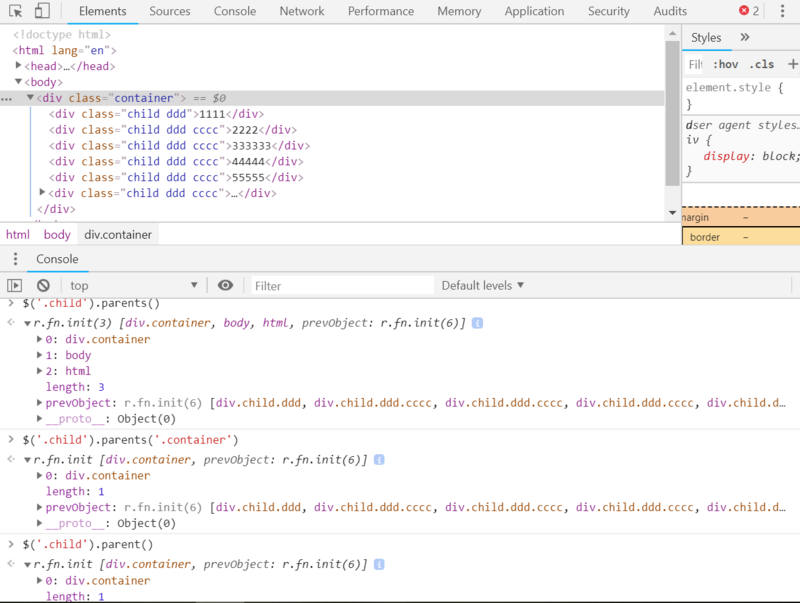Expand prevObject under the length 3 result
This screenshot has height=603, width=800.
click(x=39, y=403)
